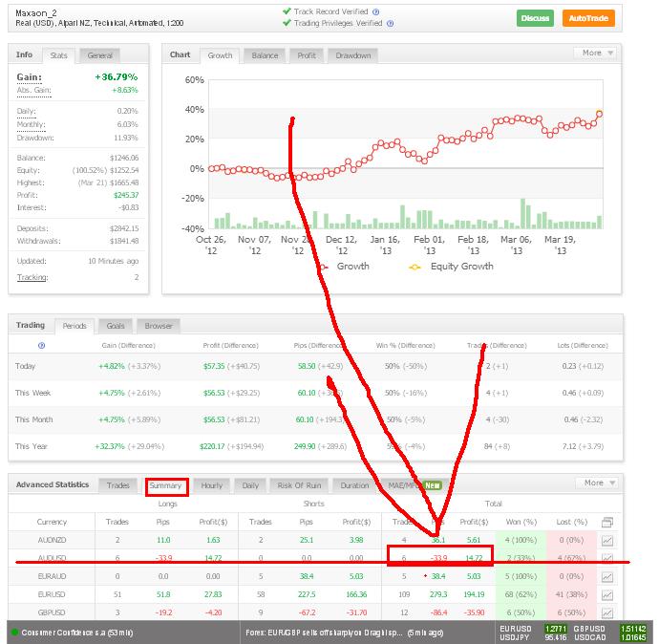The height and width of the screenshot is (644, 659).
Task: Click the Abs. Gain label
Action: (x=34, y=90)
